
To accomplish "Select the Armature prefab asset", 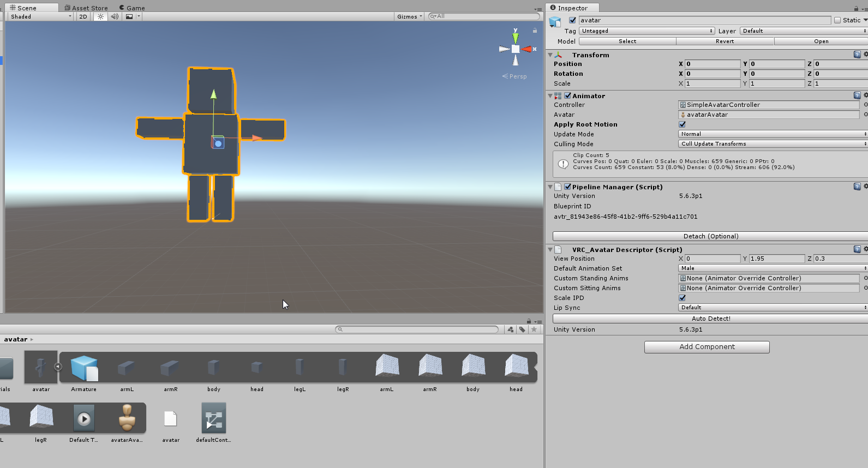I will (x=84, y=368).
